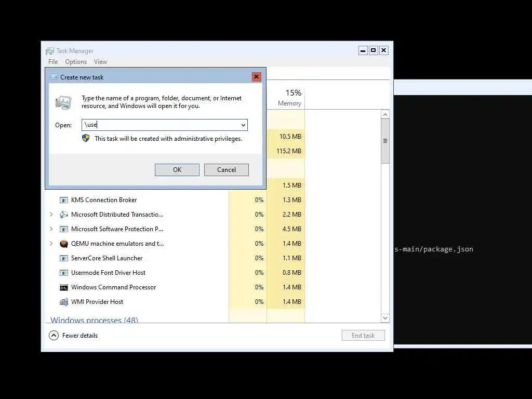Click the ServerCore Shell Launcher icon
532x399 pixels.
64,258
